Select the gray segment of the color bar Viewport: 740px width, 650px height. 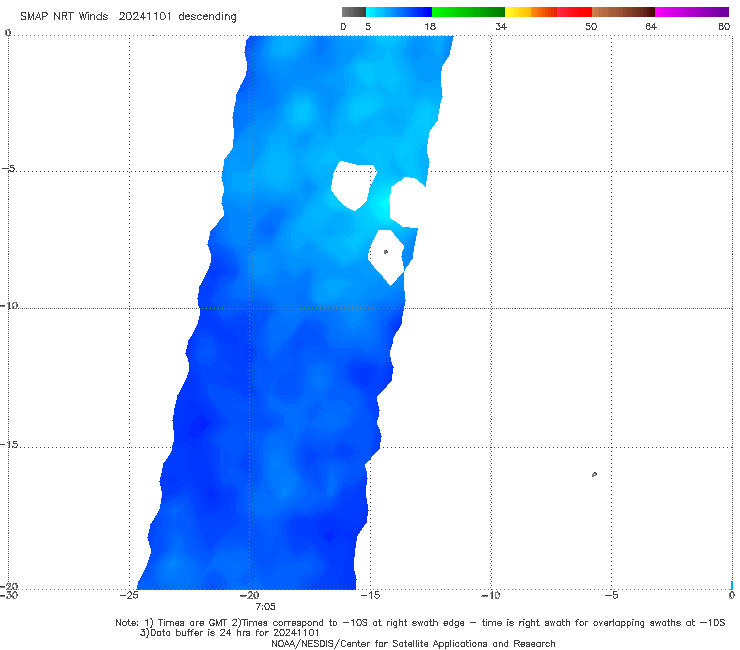354,12
